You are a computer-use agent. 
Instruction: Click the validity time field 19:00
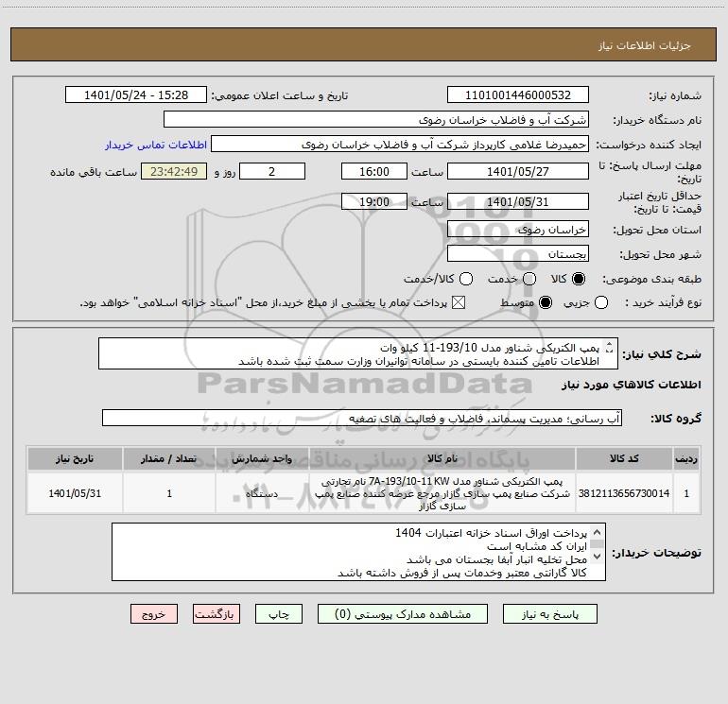click(374, 202)
